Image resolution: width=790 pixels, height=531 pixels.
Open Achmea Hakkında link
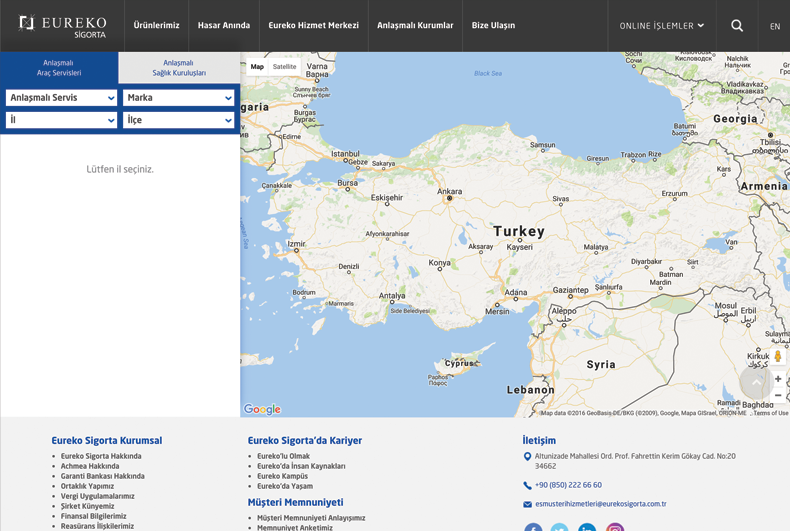point(90,466)
